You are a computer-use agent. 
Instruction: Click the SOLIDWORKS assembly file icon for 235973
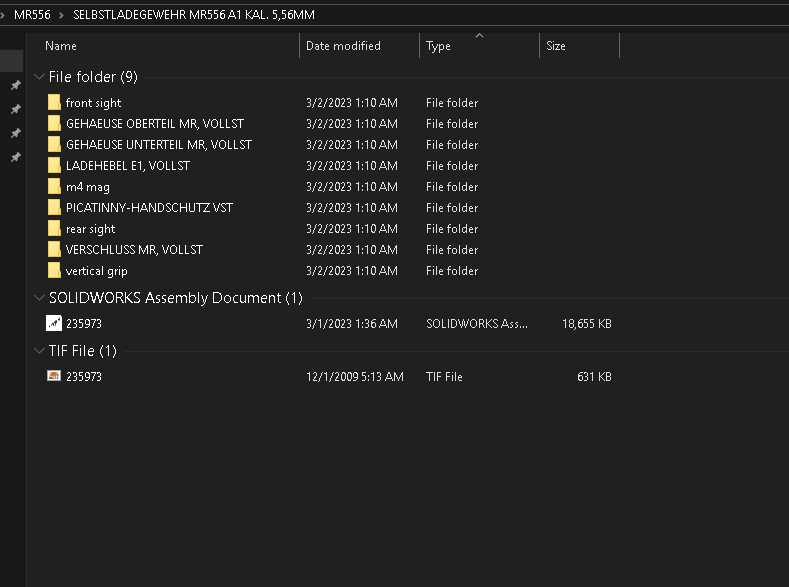(54, 323)
